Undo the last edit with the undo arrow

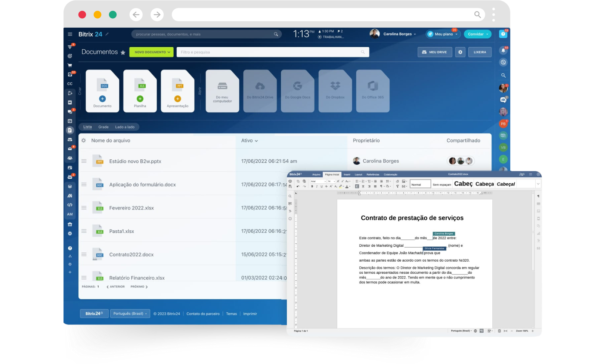click(x=299, y=187)
